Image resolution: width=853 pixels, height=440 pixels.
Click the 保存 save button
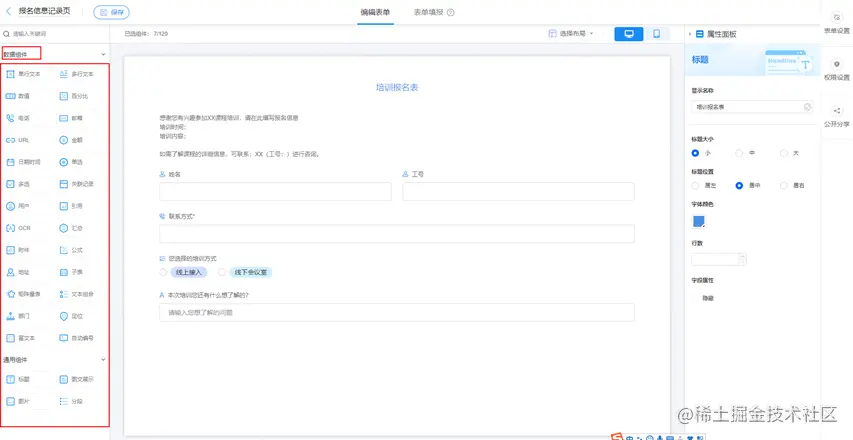112,12
